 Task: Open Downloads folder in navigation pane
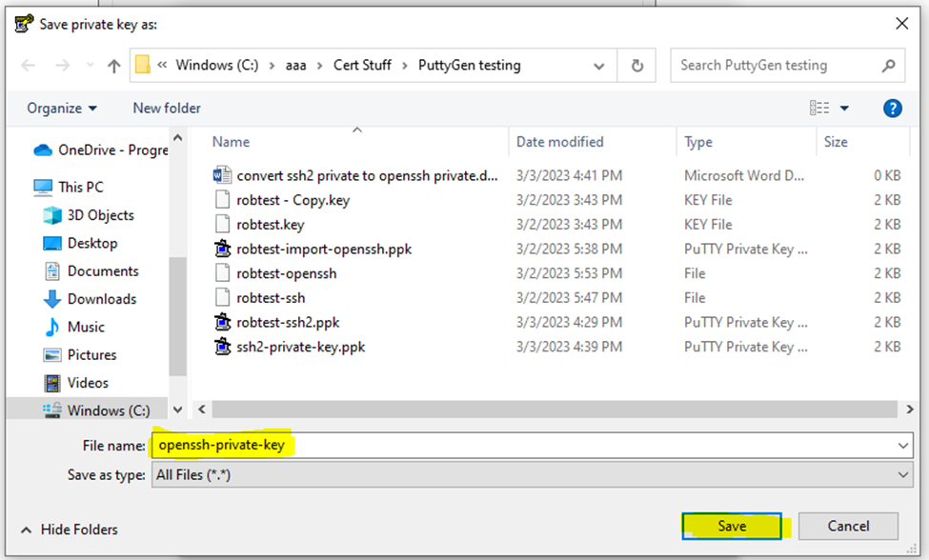pyautogui.click(x=102, y=299)
